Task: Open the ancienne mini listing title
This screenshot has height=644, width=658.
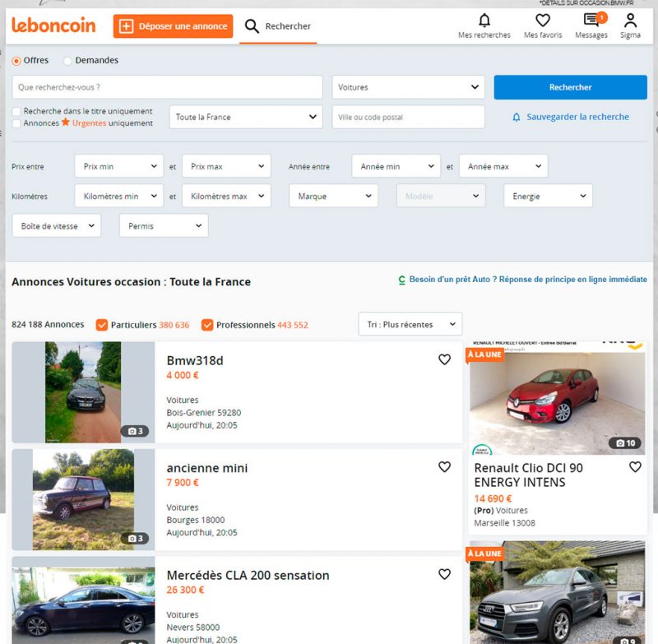Action: coord(207,468)
